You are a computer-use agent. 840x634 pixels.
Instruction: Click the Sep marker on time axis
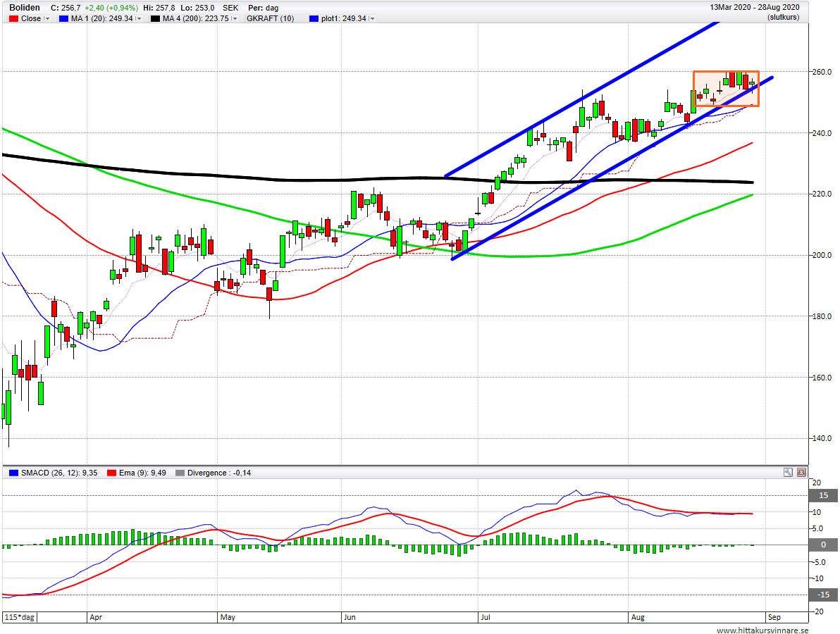774,617
